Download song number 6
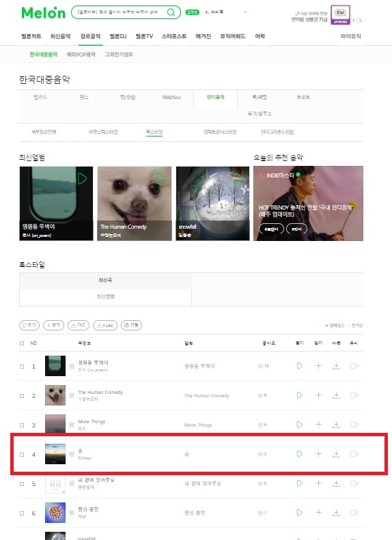The width and height of the screenshot is (392, 540). pyautogui.click(x=336, y=513)
